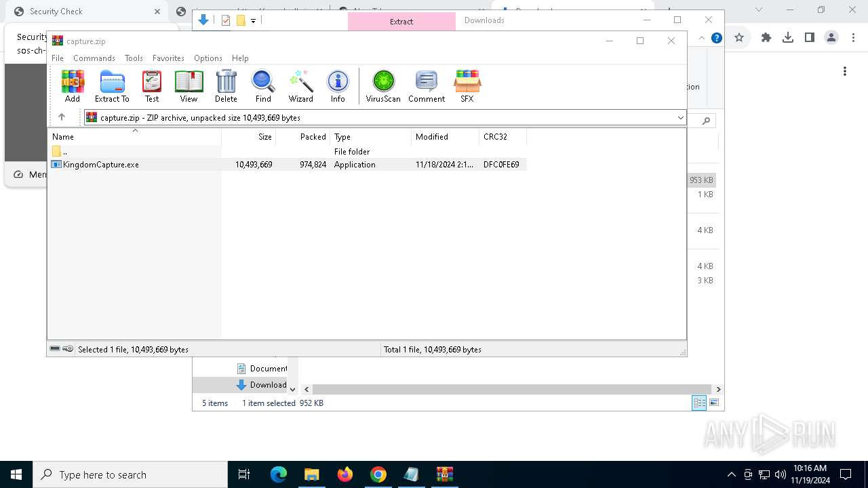
Task: Open the Commands menu
Action: (94, 58)
